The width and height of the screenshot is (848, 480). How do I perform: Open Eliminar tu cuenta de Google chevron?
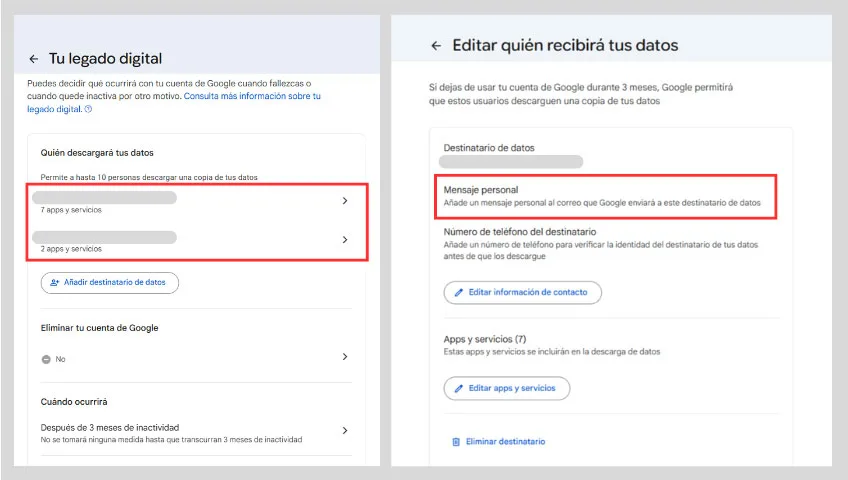point(345,357)
